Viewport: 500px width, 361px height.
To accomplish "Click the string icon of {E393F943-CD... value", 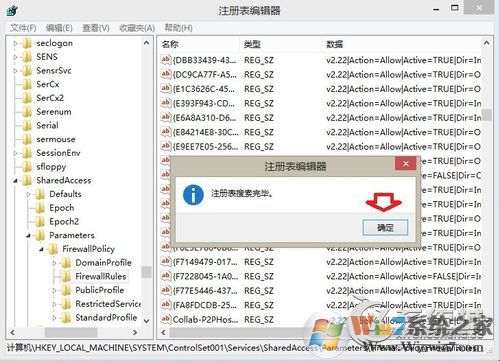I will [x=166, y=103].
